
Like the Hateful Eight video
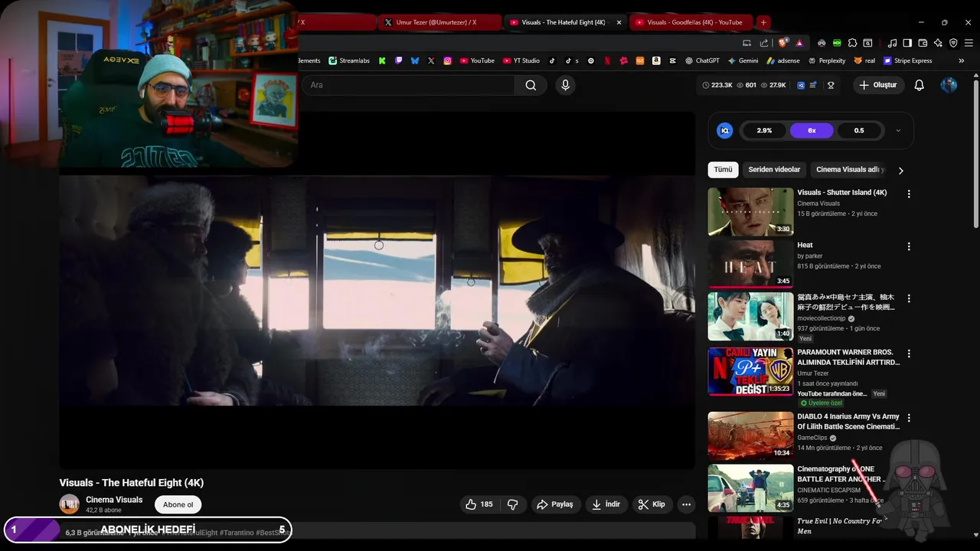[479, 504]
